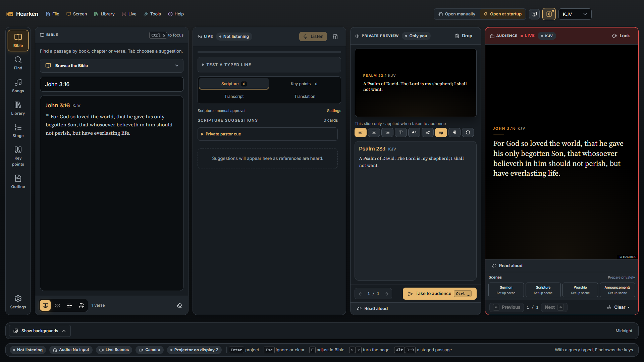Image resolution: width=644 pixels, height=362 pixels.
Task: Open the Clear dropdown in Audience panel
Action: coord(618,307)
